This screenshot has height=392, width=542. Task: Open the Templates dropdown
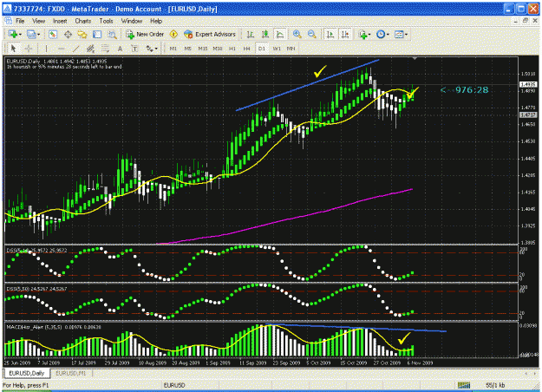402,34
